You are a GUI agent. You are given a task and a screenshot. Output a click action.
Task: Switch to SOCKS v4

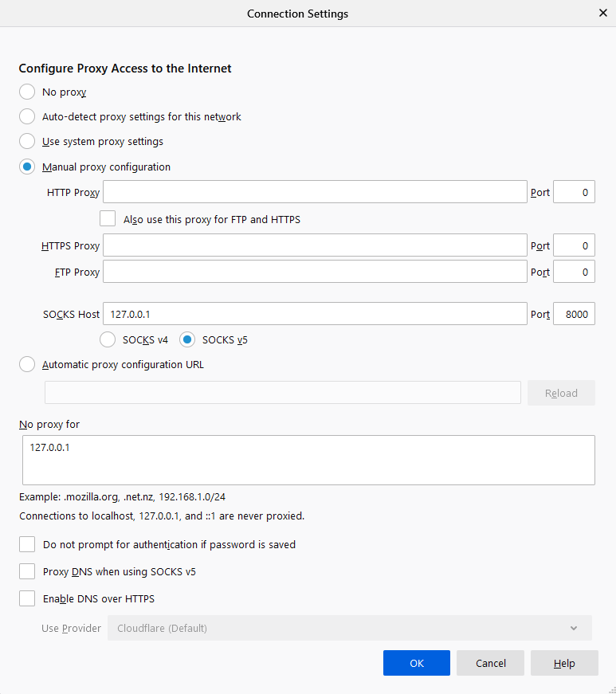click(x=108, y=339)
